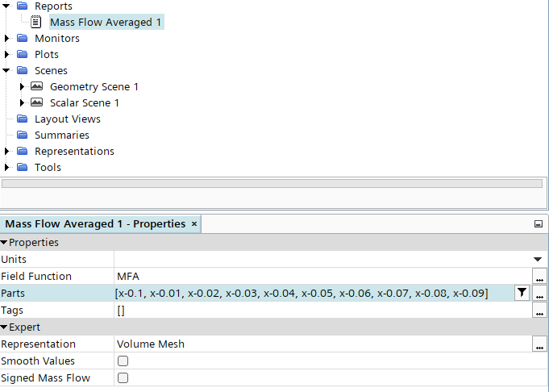This screenshot has height=392, width=549.
Task: Click the Summaries folder icon
Action: pyautogui.click(x=22, y=135)
